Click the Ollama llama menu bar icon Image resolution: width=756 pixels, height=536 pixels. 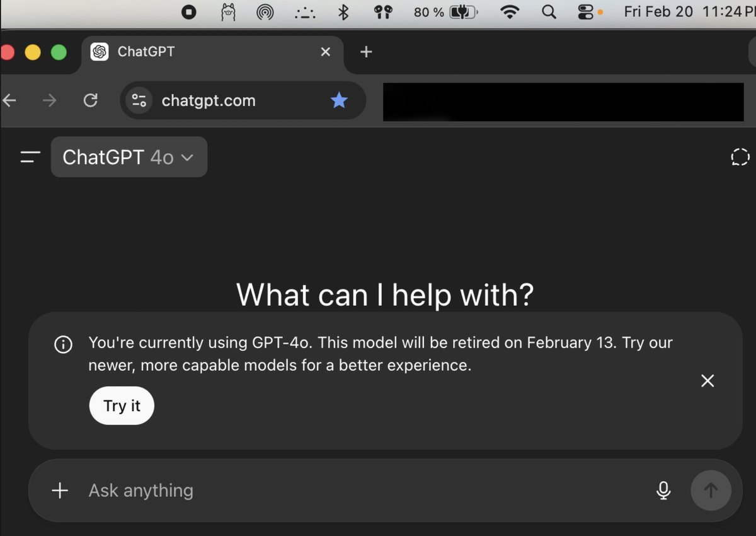pyautogui.click(x=228, y=12)
